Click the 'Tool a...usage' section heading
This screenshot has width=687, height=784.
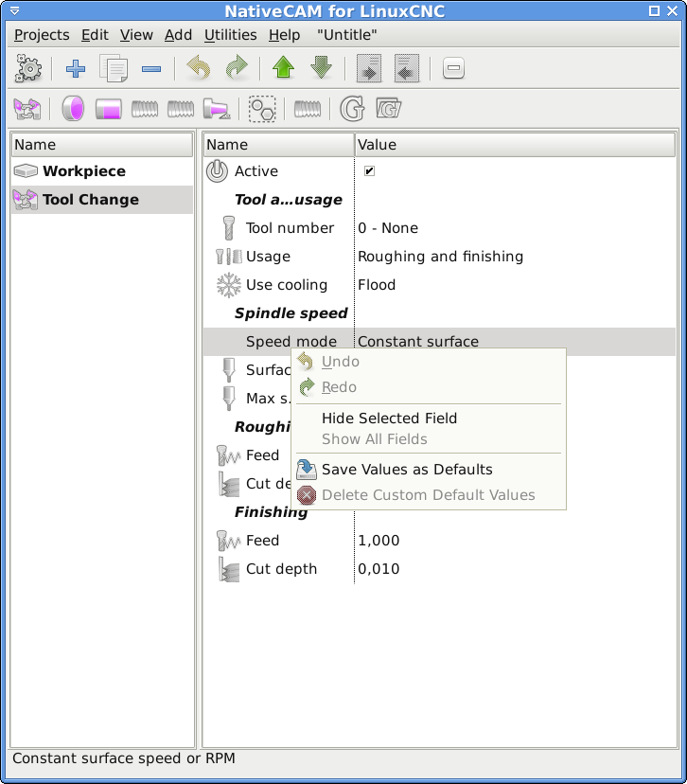(289, 200)
